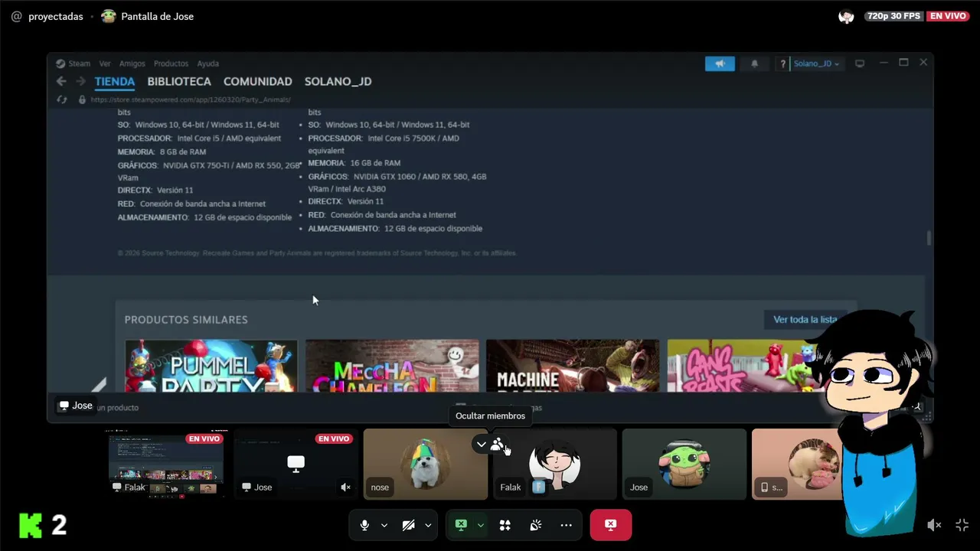Toggle screen sharing in the call bar
Screen dimensions: 980x551
[x=461, y=525]
